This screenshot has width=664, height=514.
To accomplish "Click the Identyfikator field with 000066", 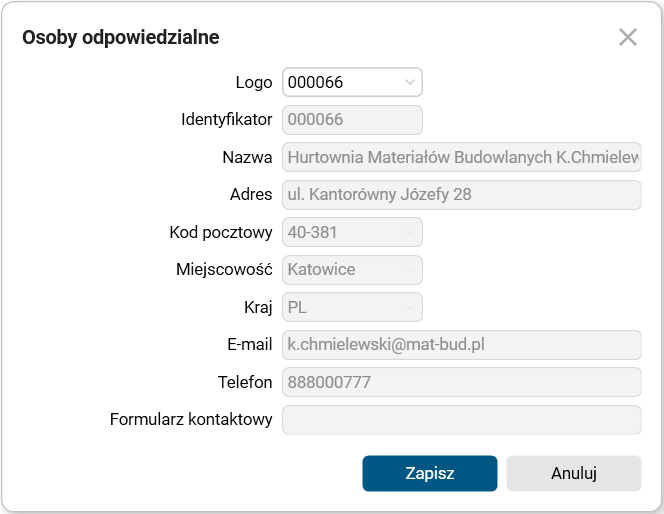I will coord(352,120).
